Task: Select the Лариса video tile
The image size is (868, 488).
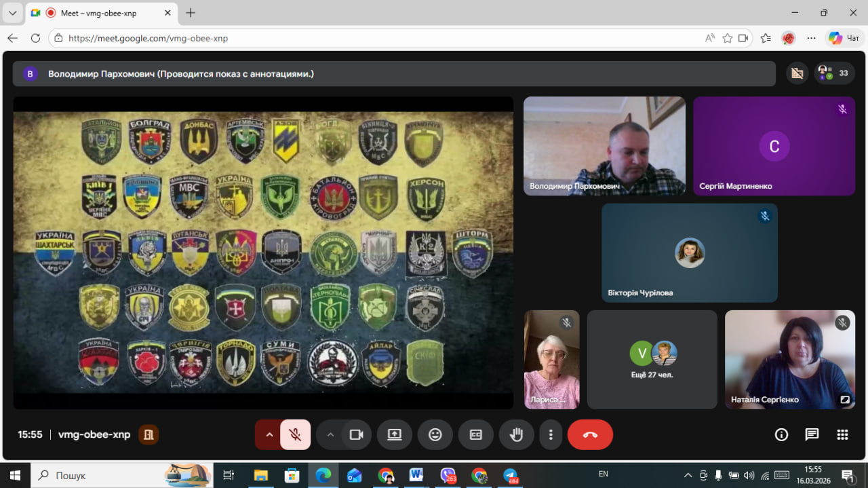Action: (x=552, y=360)
